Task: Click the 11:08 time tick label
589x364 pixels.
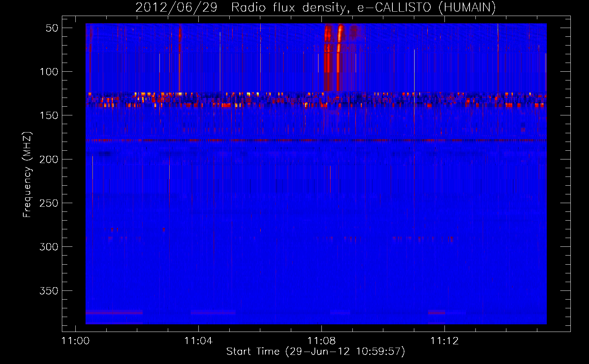Action: click(x=321, y=341)
